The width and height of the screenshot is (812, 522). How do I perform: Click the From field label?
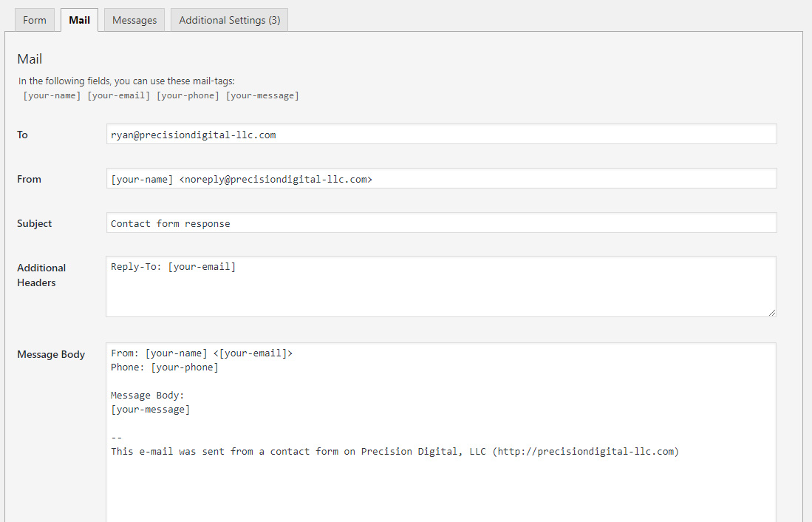pos(29,180)
